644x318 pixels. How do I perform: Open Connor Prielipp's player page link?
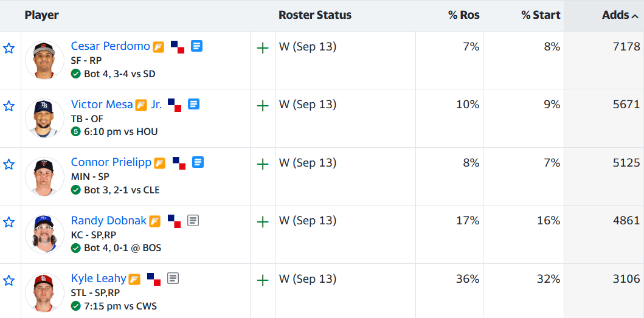[111, 162]
